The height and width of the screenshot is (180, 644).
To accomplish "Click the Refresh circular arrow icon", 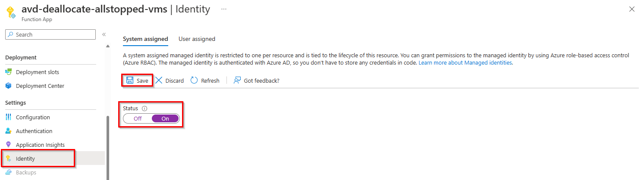I will point(194,81).
